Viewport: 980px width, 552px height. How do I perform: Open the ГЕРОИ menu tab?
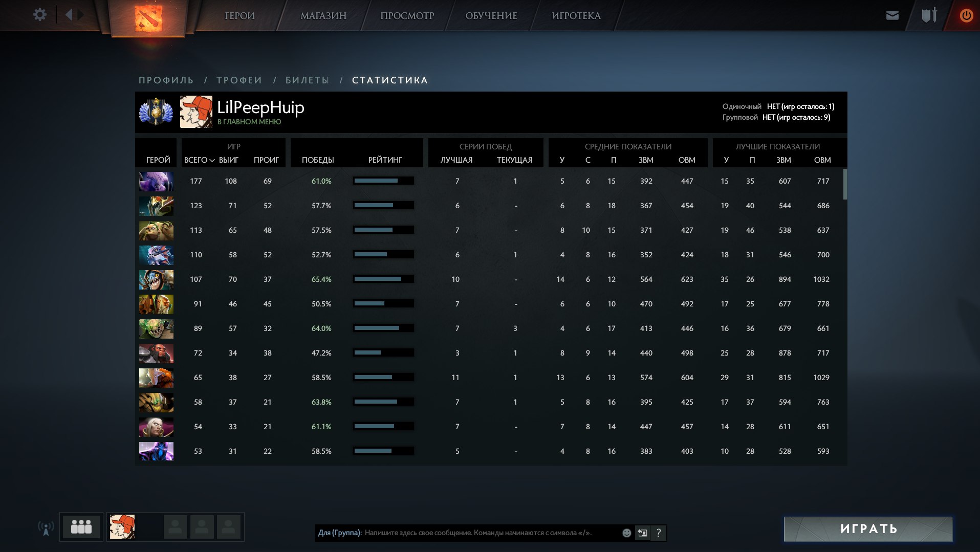click(239, 16)
